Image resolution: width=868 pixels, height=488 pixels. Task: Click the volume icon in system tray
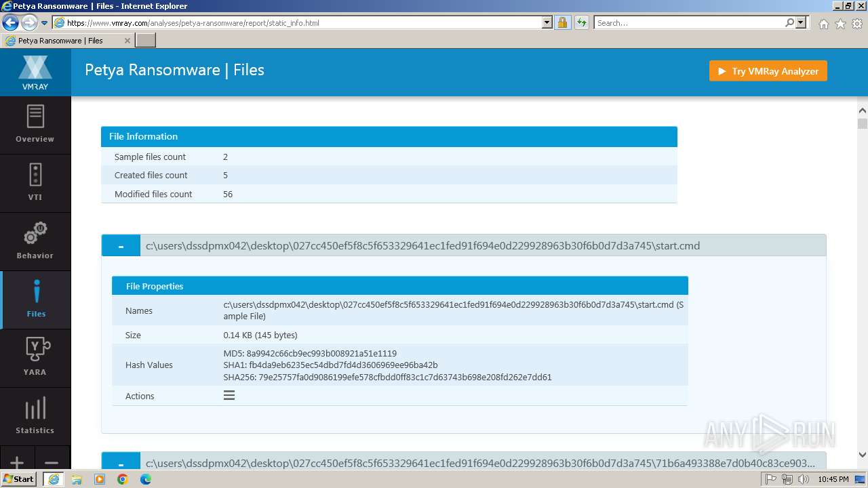(804, 479)
